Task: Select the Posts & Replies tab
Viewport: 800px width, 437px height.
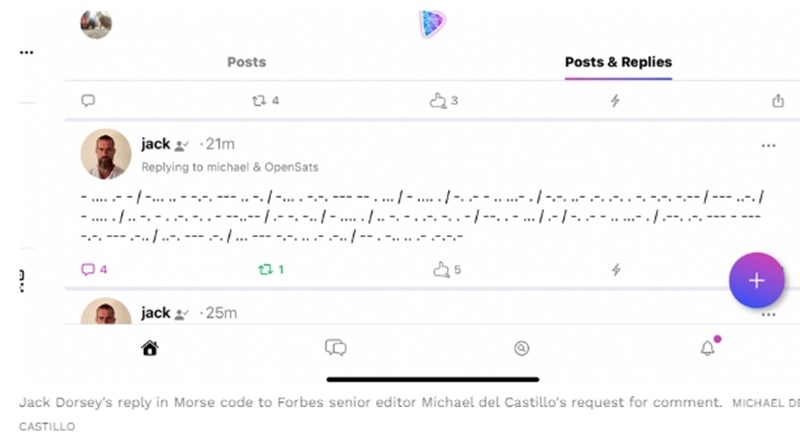Action: click(618, 62)
